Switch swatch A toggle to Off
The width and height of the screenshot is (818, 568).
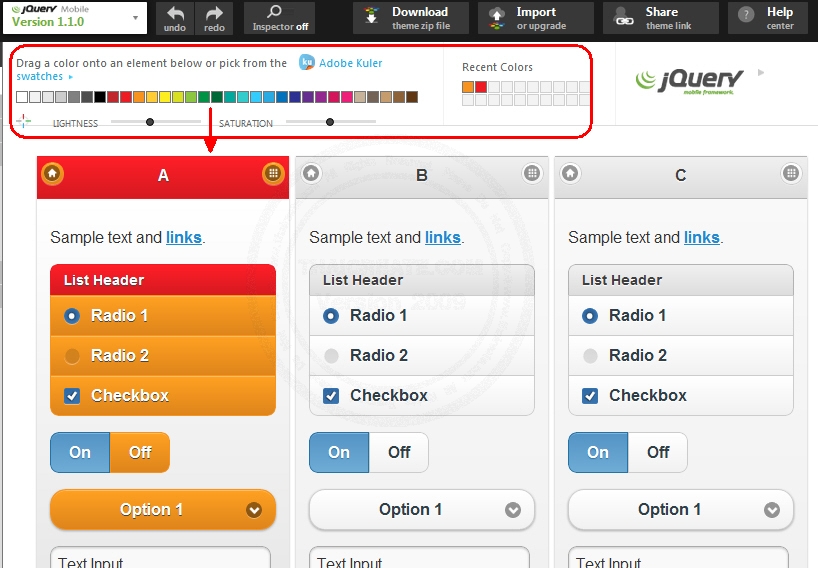coord(140,452)
